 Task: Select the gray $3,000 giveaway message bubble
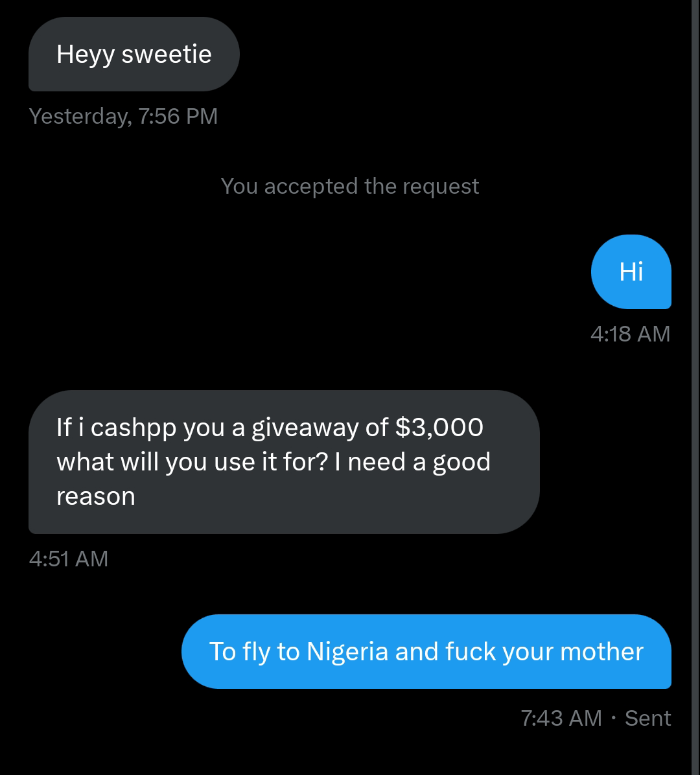point(285,462)
